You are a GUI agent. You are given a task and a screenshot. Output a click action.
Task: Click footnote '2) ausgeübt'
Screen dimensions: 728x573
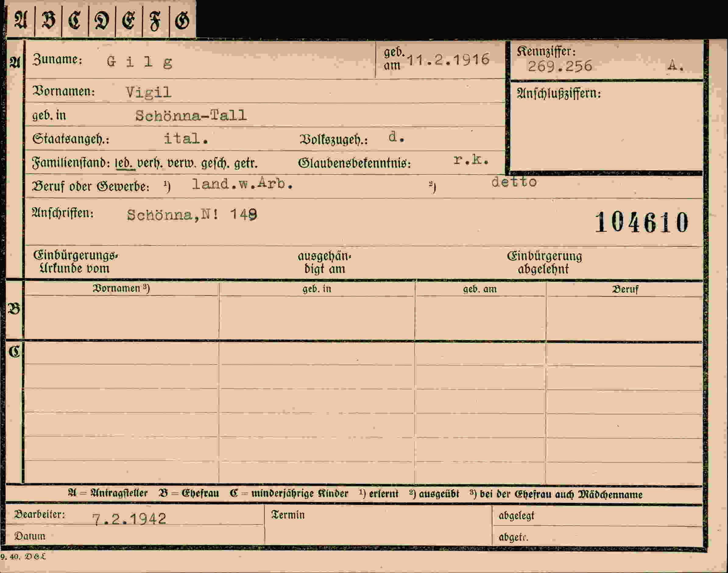point(434,494)
